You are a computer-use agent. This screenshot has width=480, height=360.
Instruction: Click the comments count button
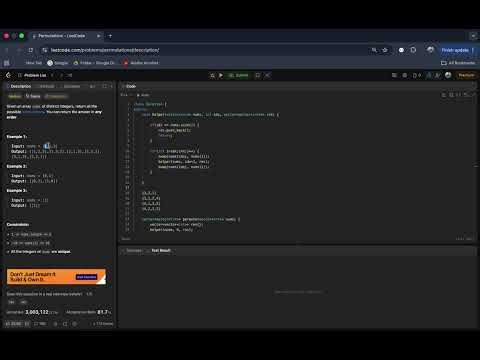(x=40, y=324)
